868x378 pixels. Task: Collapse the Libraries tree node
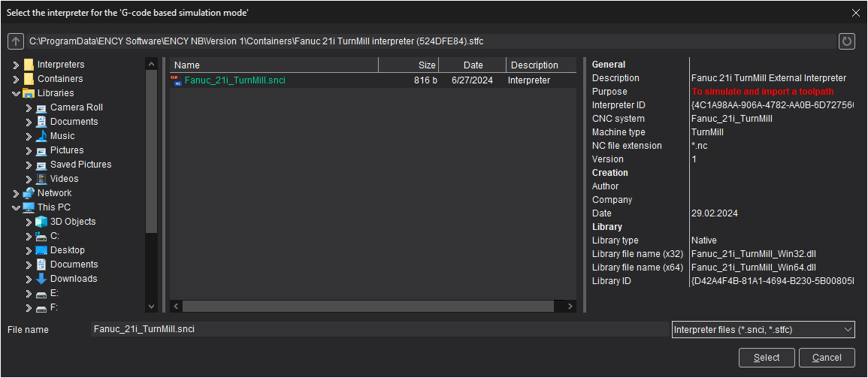16,93
